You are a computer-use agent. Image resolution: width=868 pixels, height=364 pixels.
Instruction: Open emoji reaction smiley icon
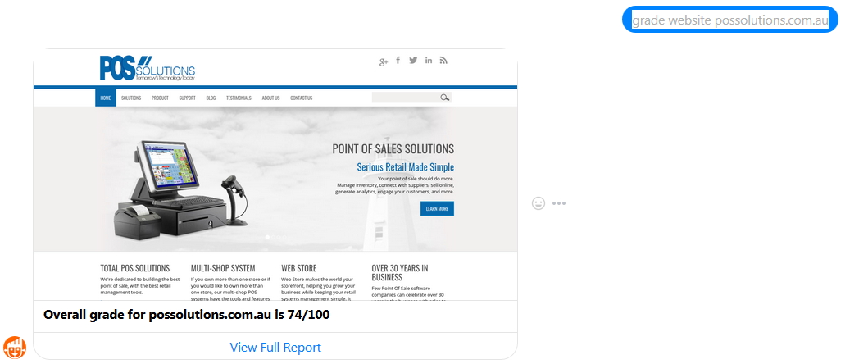click(x=538, y=203)
